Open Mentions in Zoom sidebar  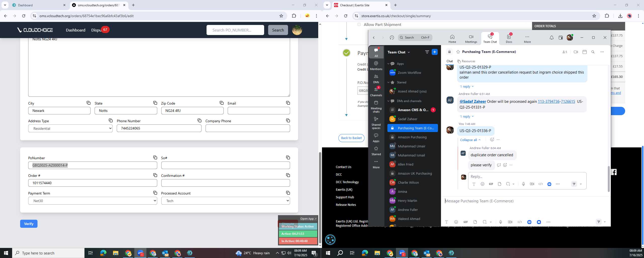[x=376, y=66]
